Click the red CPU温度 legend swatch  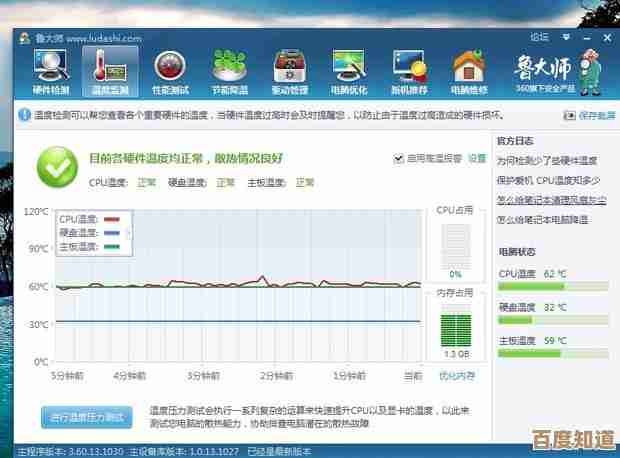tap(112, 219)
